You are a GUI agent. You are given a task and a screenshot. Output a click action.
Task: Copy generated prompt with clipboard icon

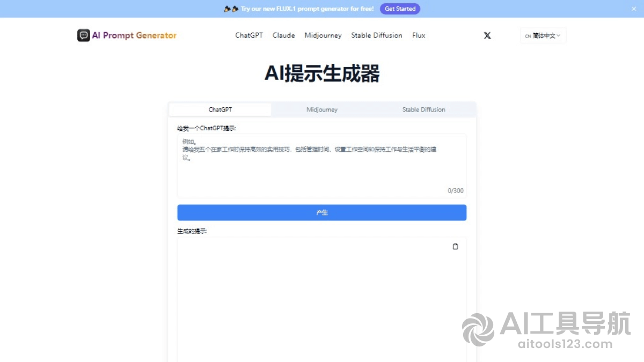(456, 247)
